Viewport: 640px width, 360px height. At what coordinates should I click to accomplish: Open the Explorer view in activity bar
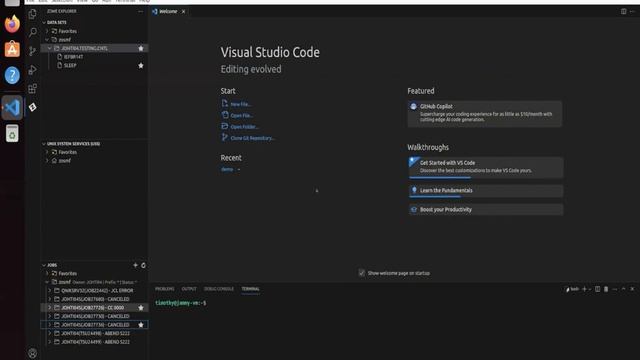32,14
